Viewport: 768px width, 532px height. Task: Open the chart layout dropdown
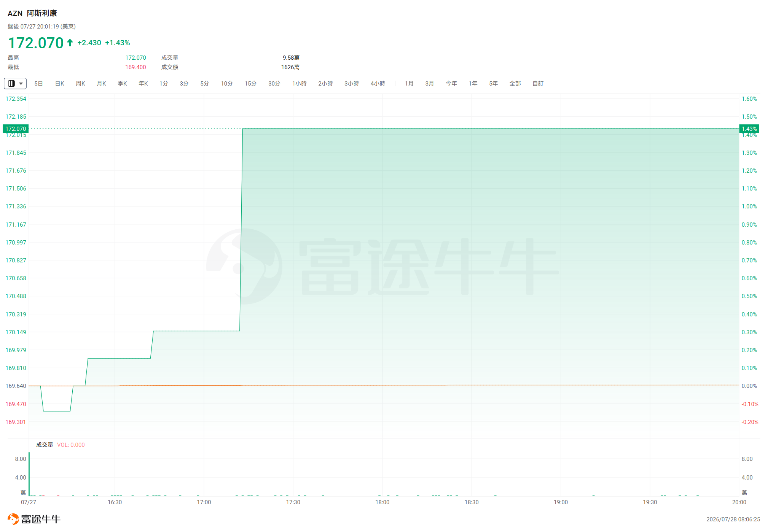(x=15, y=83)
